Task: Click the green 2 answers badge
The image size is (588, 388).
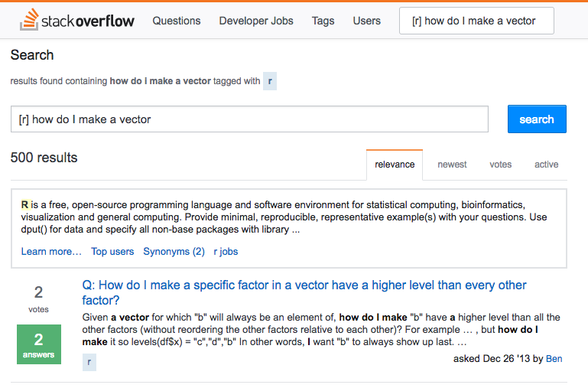Action: click(38, 344)
